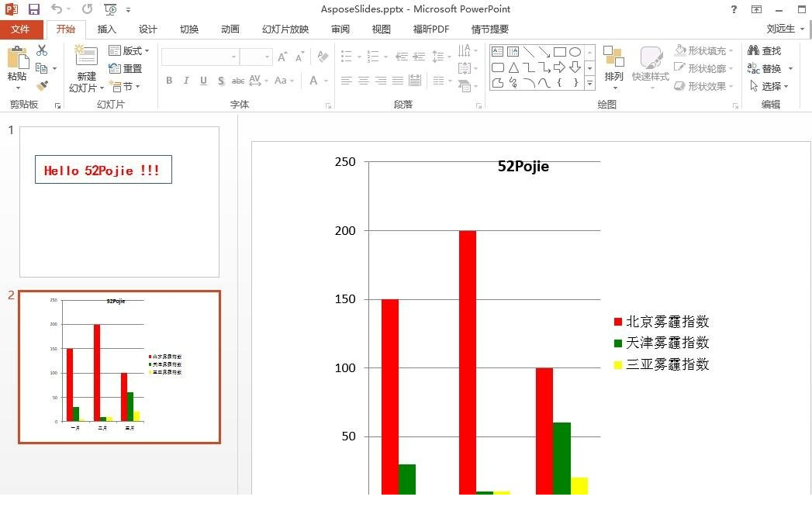Open Change Case Aa dropdown

[285, 81]
